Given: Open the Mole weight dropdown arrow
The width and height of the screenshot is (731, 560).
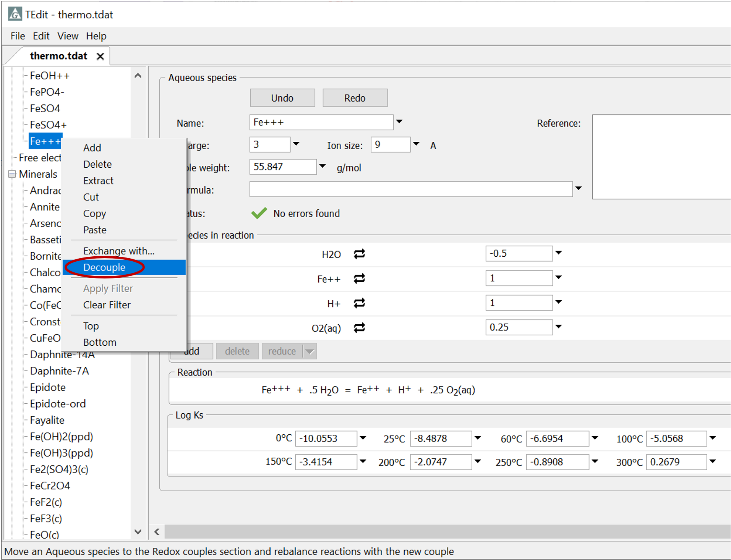Looking at the screenshot, I should 323,167.
